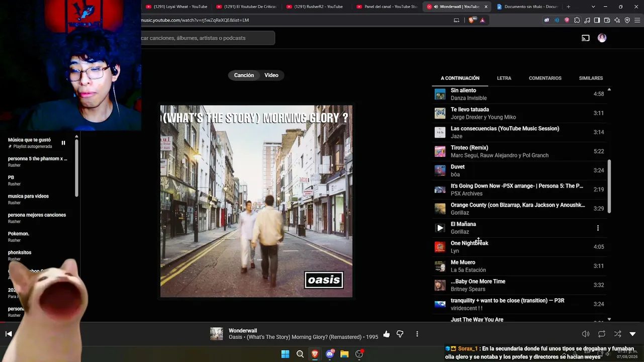This screenshot has width=644, height=362.
Task: Open the browser Extensions puzzle icon
Action: [x=577, y=20]
